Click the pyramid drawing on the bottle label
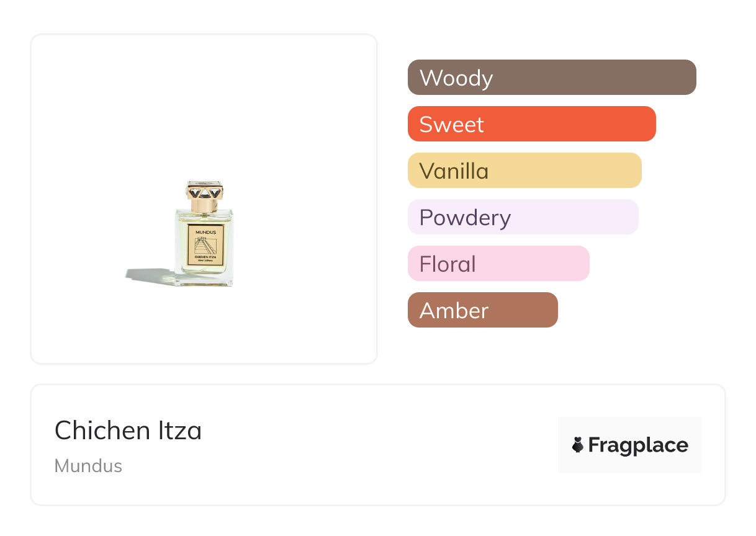Image resolution: width=756 pixels, height=536 pixels. 205,246
